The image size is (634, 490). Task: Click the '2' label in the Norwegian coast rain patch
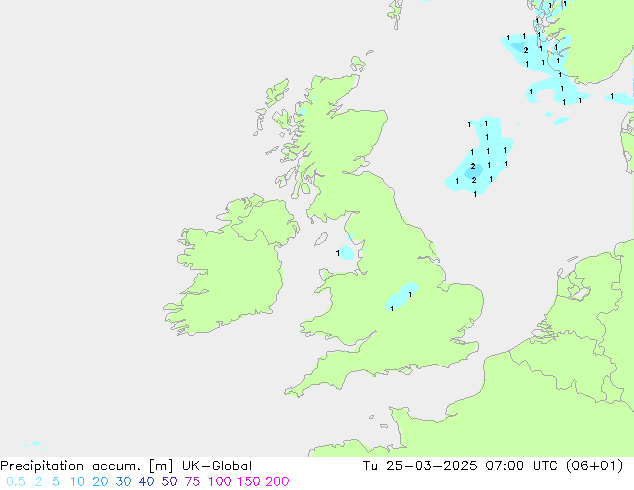(x=526, y=50)
